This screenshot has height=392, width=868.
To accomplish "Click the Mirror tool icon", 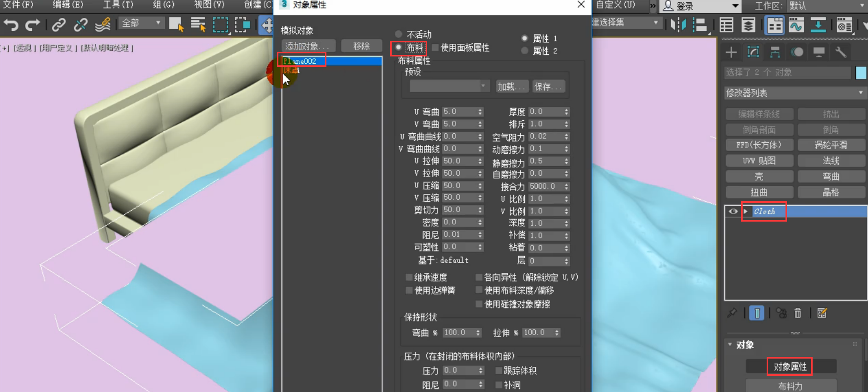I will pos(678,25).
